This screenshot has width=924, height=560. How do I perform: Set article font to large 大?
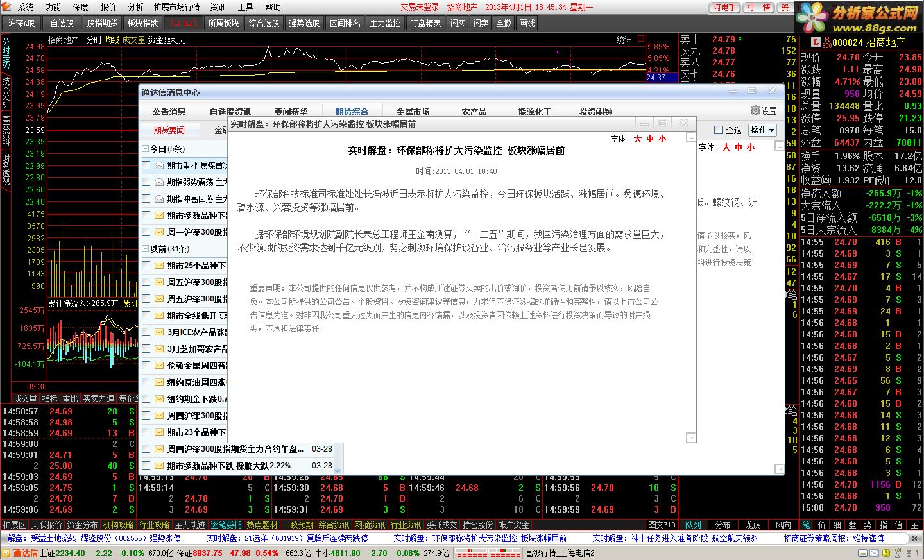tap(638, 139)
